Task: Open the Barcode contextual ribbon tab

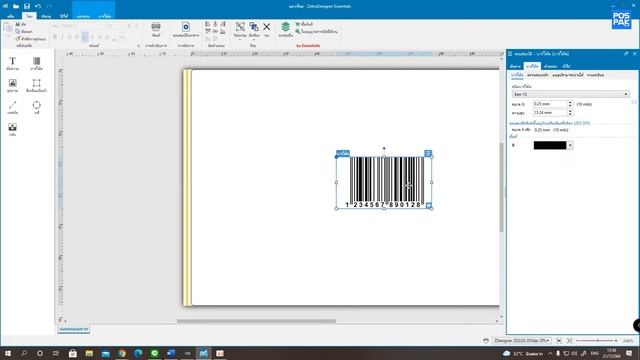Action: (x=104, y=16)
